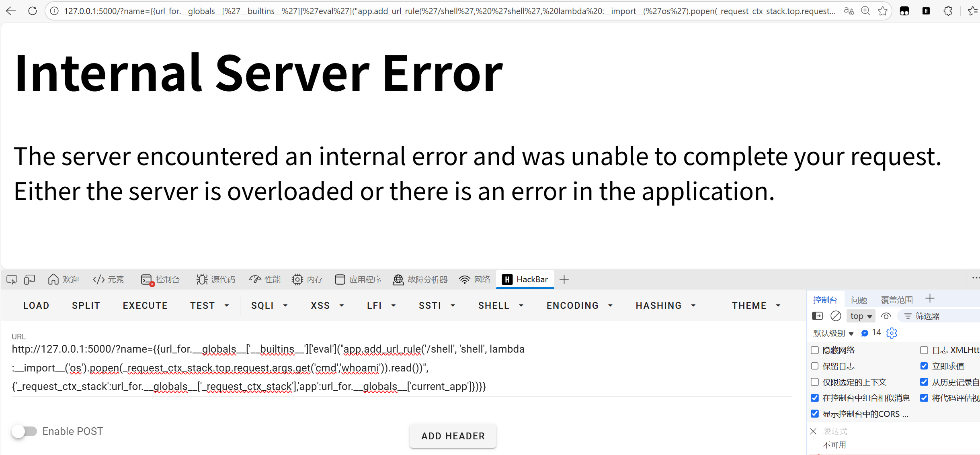Click the clear console icon
Screen dimensions: 980x455
836,316
